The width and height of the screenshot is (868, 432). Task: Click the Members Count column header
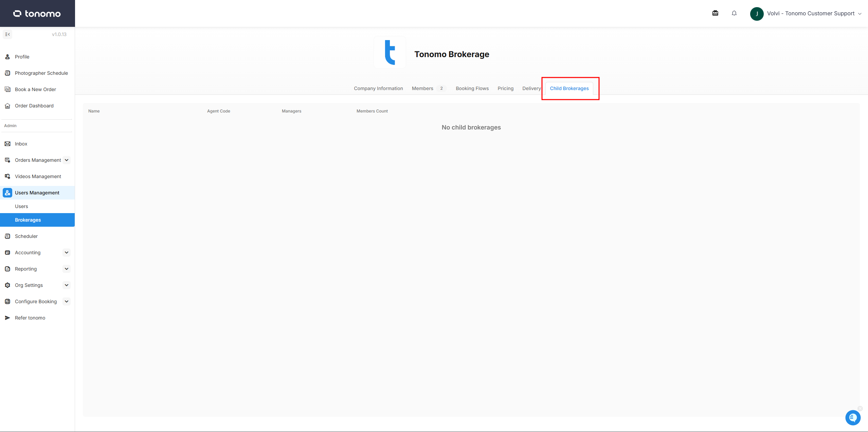[372, 111]
